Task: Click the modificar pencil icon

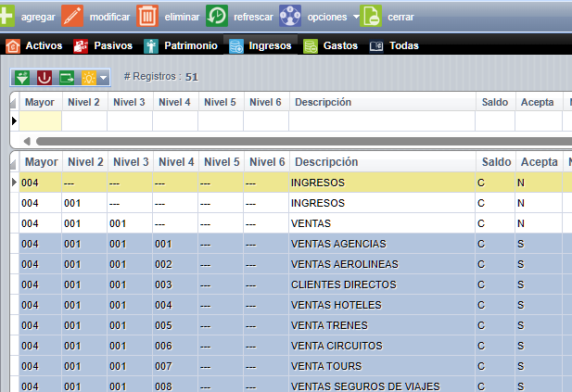Action: (x=72, y=16)
